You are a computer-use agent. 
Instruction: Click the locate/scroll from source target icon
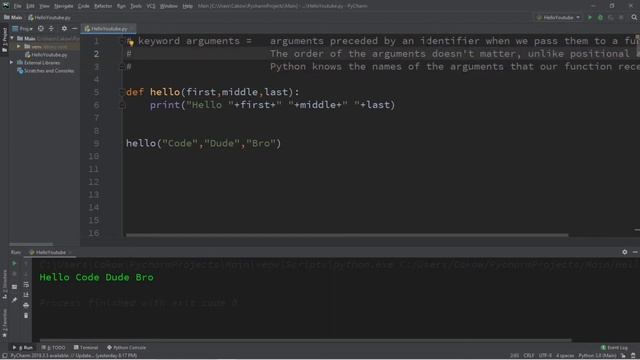40,29
